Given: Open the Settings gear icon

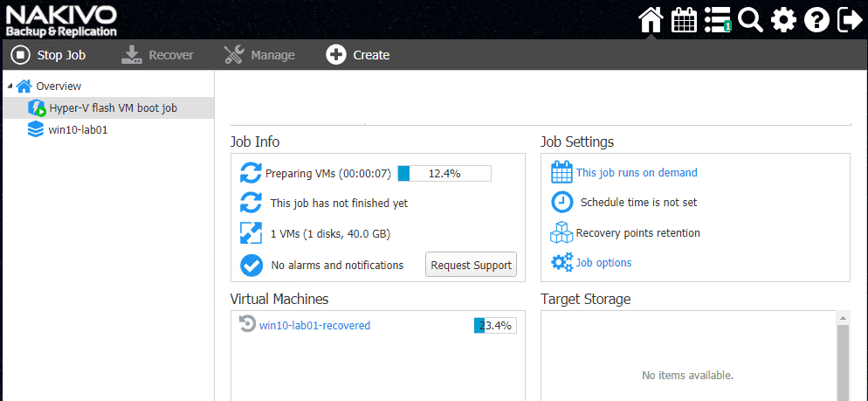Looking at the screenshot, I should [x=783, y=19].
